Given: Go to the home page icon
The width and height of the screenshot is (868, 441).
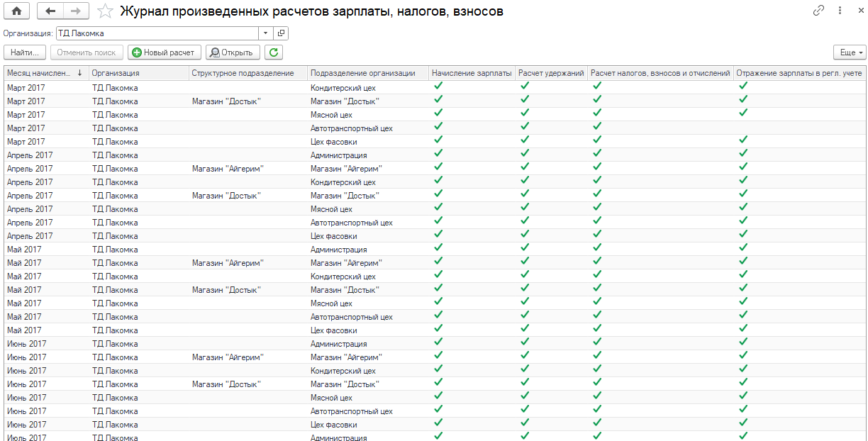Looking at the screenshot, I should click(16, 11).
